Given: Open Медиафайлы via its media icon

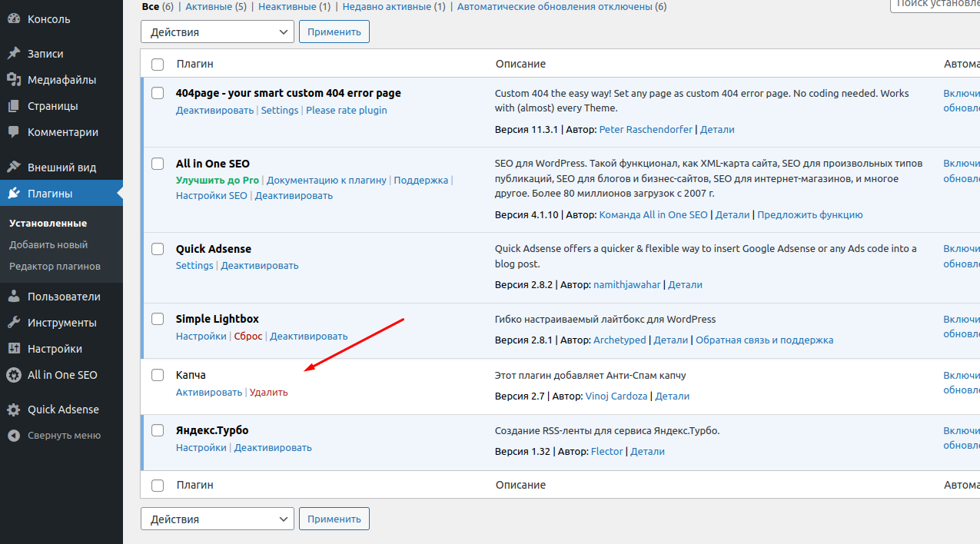Looking at the screenshot, I should point(13,80).
